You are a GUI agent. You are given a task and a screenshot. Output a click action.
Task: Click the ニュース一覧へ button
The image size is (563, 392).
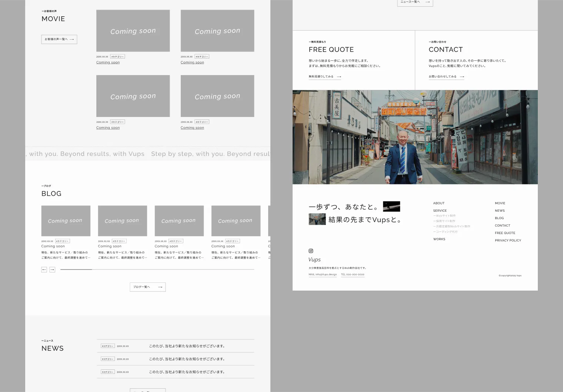coord(415,2)
